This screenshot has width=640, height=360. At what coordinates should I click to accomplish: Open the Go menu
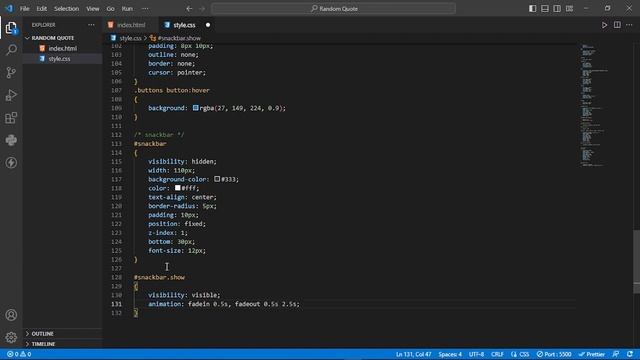coord(111,9)
